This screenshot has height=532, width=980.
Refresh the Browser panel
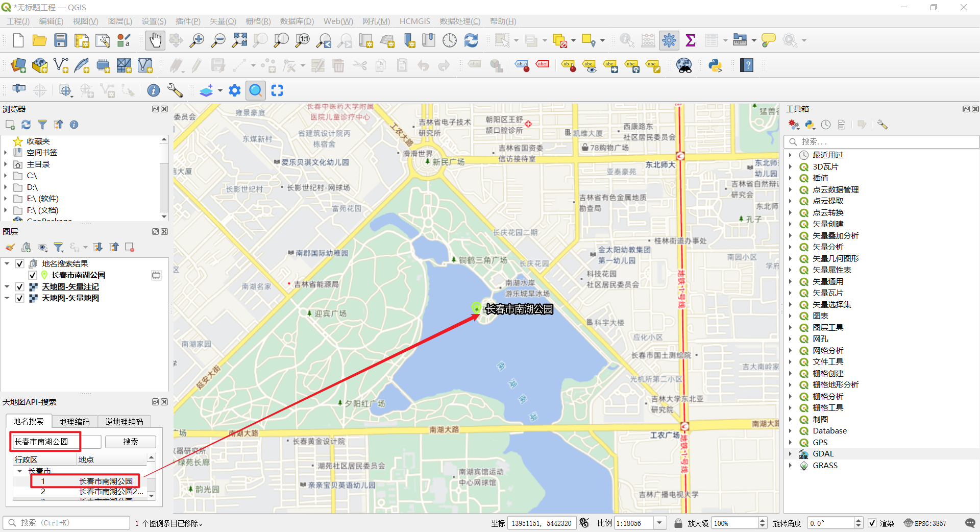pyautogui.click(x=26, y=125)
